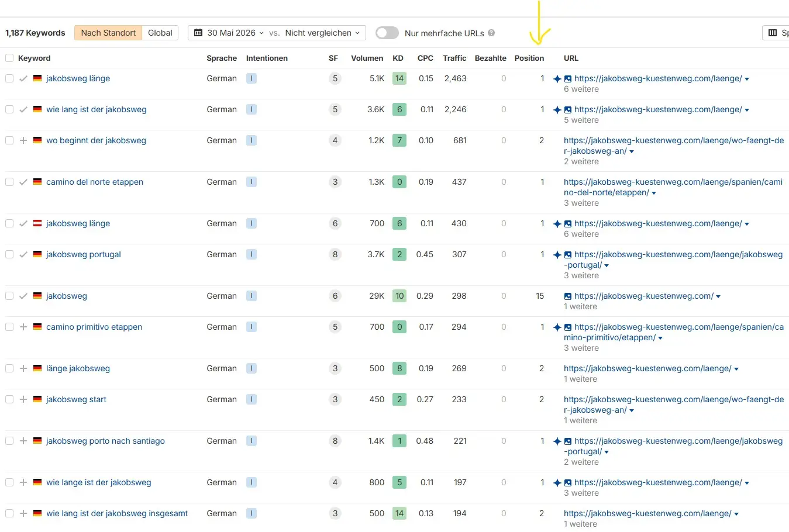Click the calendar icon in the date selector

coord(198,33)
